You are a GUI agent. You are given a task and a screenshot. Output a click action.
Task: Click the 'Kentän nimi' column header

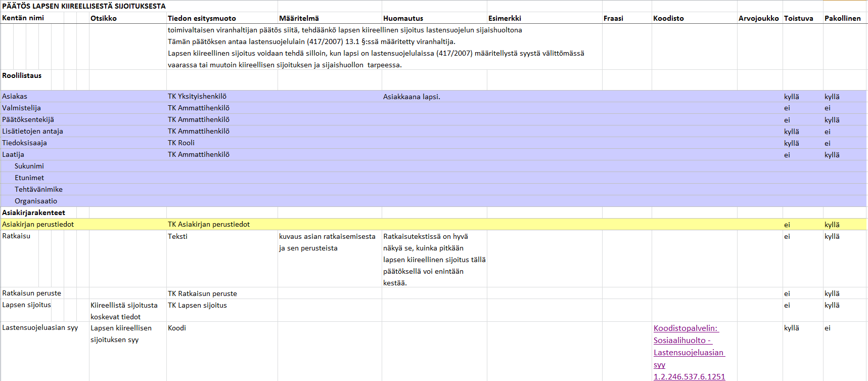pyautogui.click(x=23, y=18)
